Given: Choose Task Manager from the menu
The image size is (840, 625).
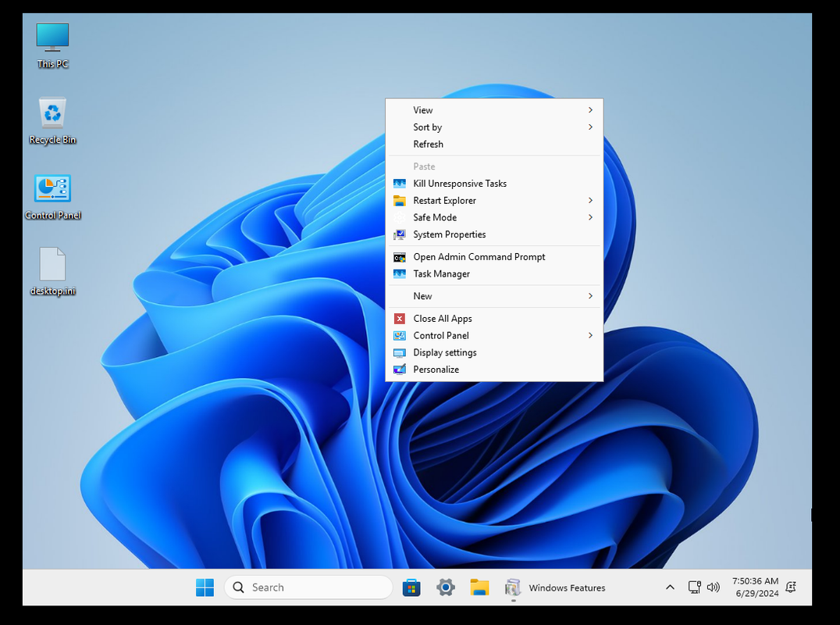Looking at the screenshot, I should pyautogui.click(x=494, y=274).
